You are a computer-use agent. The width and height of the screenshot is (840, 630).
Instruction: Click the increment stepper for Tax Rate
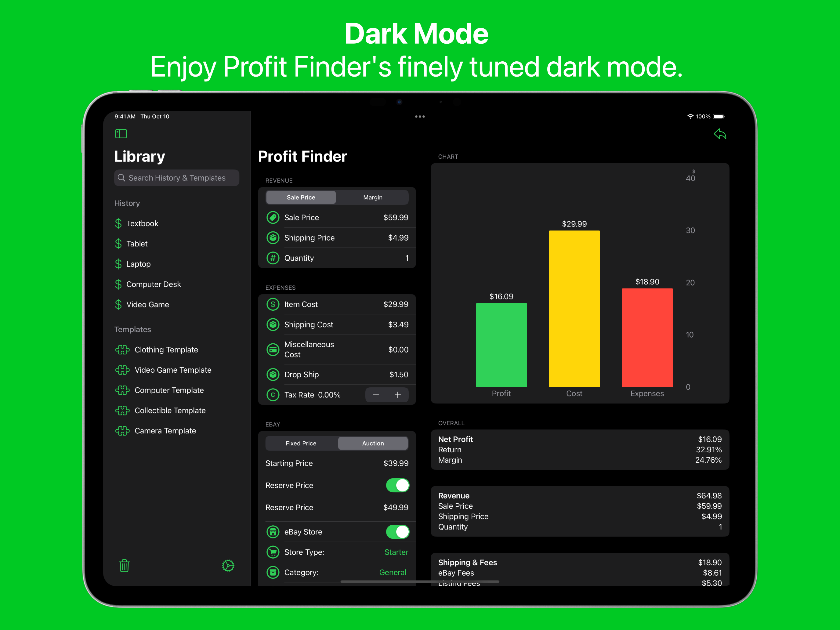pyautogui.click(x=400, y=395)
